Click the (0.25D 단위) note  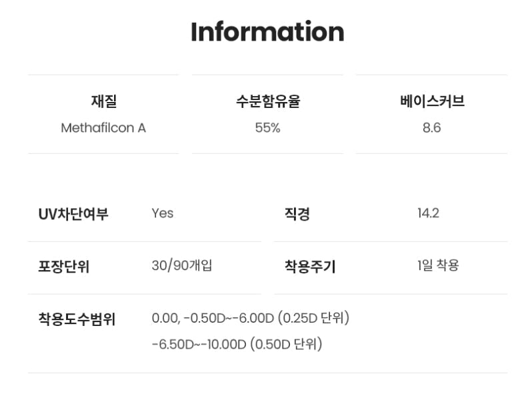(x=313, y=318)
